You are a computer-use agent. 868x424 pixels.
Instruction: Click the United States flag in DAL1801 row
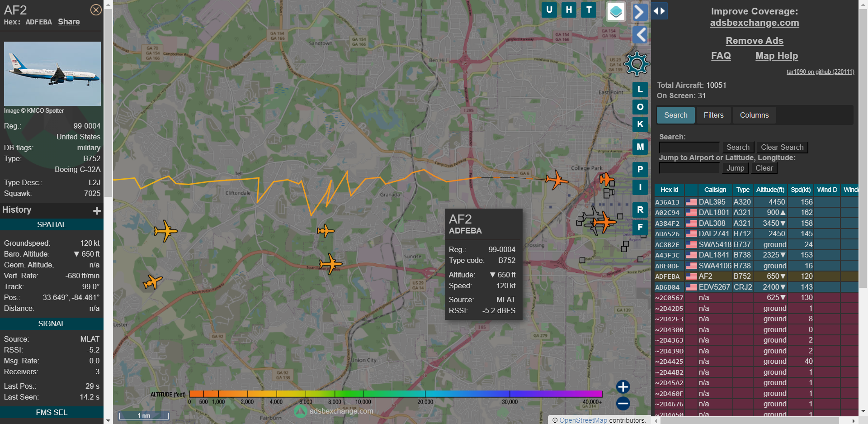(691, 212)
